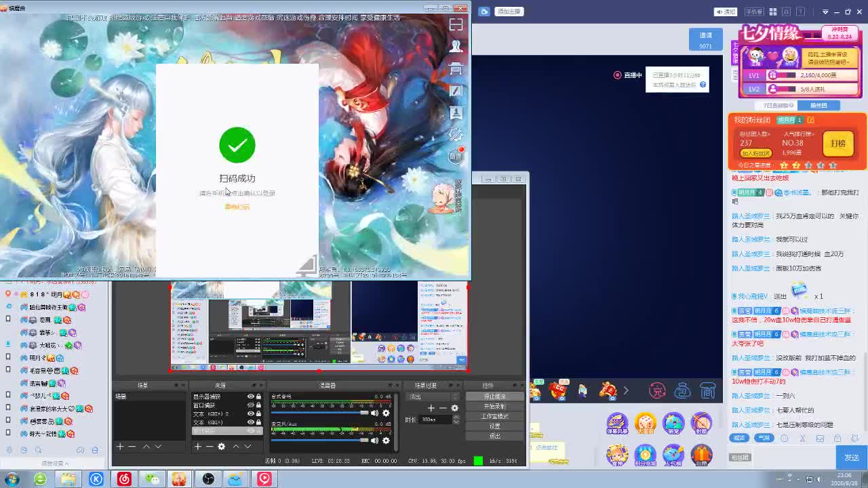Open the 弹幕风暴 activity icon
The height and width of the screenshot is (488, 868).
(x=617, y=424)
